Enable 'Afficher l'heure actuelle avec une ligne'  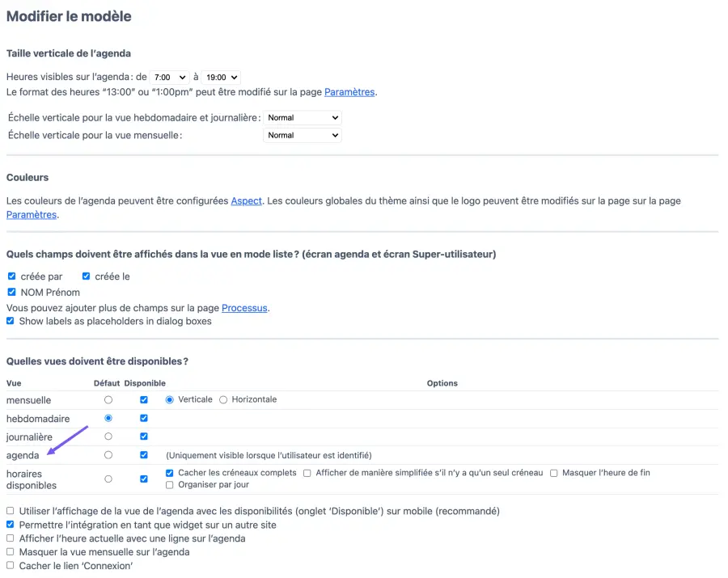click(x=11, y=538)
